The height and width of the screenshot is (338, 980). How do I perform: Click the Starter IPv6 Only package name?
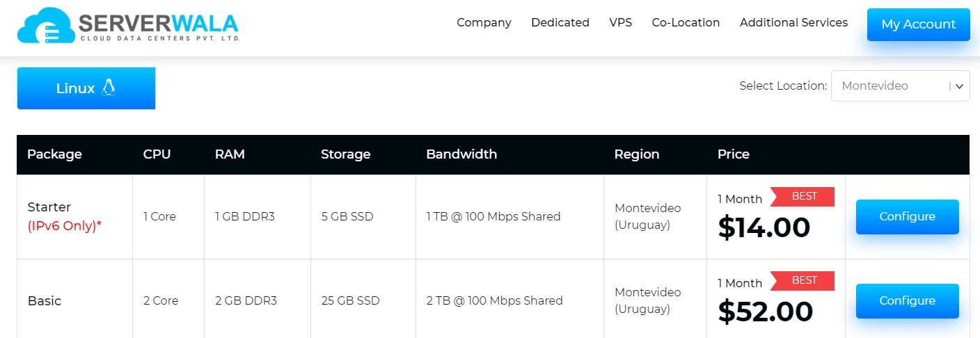pyautogui.click(x=65, y=216)
